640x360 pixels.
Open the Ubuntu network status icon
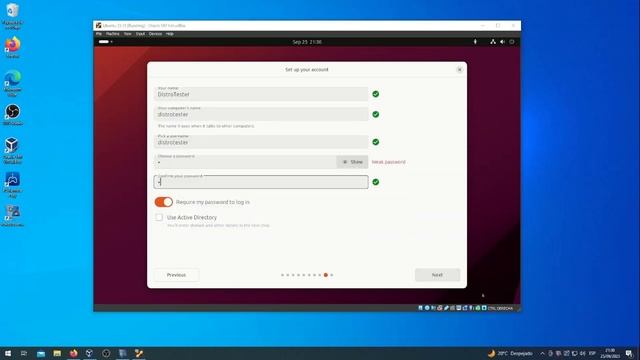click(493, 42)
